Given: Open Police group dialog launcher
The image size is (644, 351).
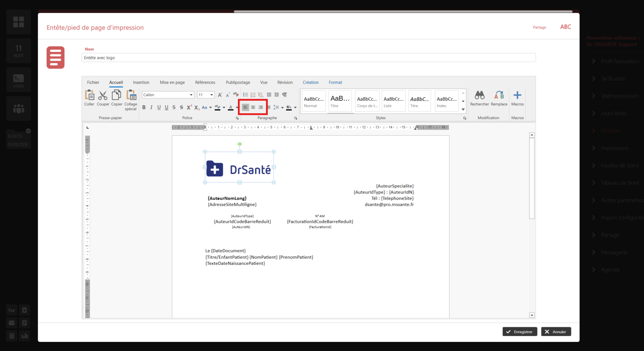Looking at the screenshot, I should (237, 118).
